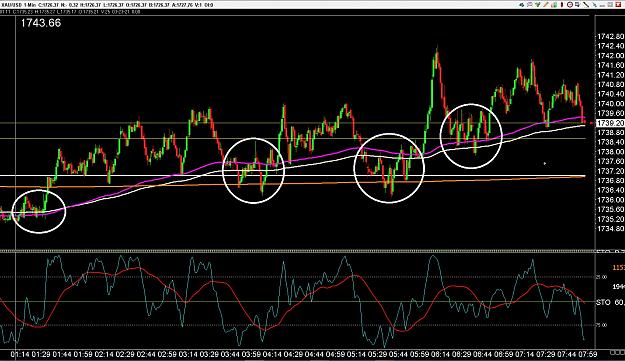This screenshot has width=625, height=361.
Task: Close the chart window via red X
Action: pos(618,5)
